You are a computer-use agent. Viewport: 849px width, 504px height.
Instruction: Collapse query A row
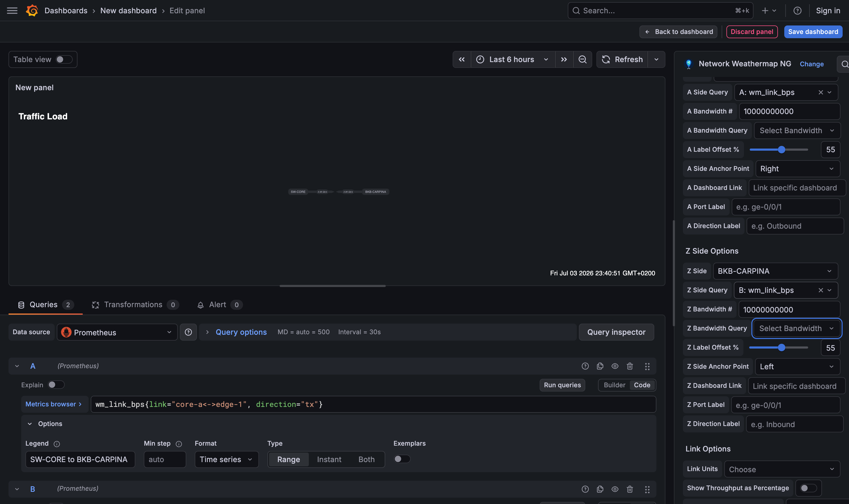point(17,366)
